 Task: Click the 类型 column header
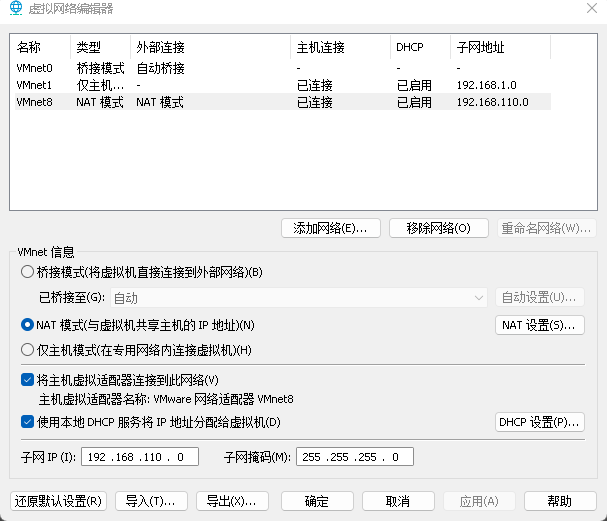(x=100, y=47)
